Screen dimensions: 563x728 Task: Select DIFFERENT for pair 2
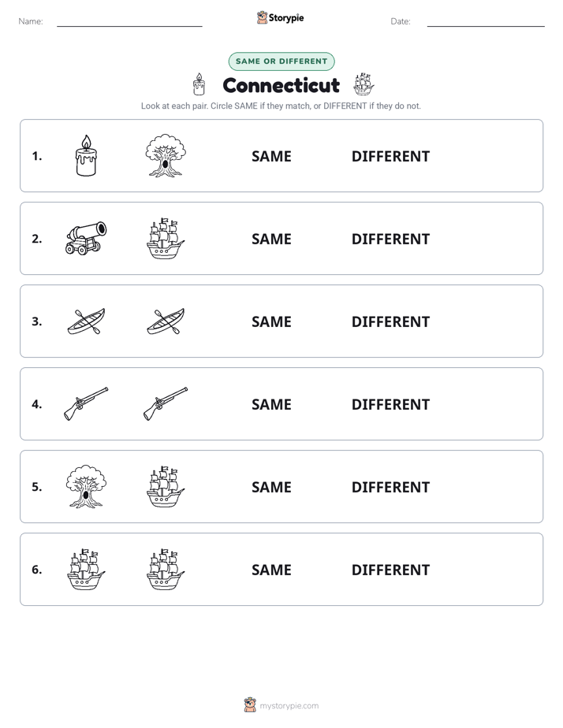pyautogui.click(x=390, y=239)
